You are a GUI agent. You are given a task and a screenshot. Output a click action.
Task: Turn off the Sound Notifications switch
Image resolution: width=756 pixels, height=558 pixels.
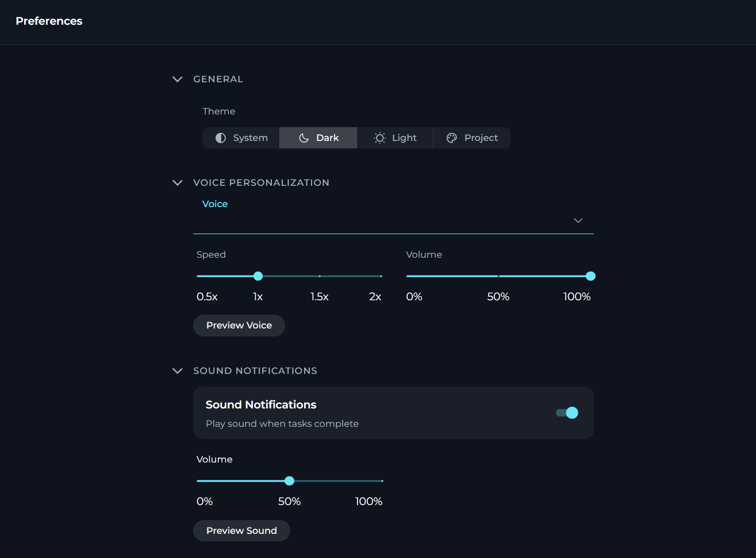567,412
